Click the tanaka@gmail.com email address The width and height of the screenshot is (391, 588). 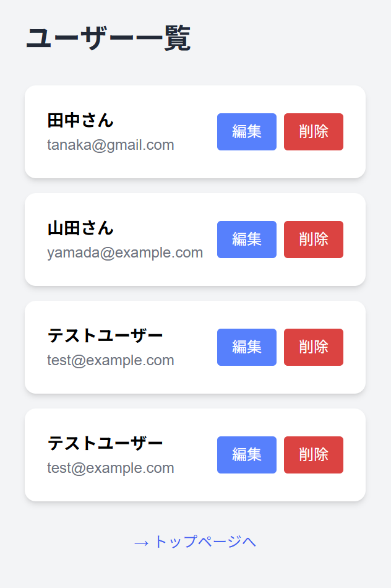(x=110, y=145)
